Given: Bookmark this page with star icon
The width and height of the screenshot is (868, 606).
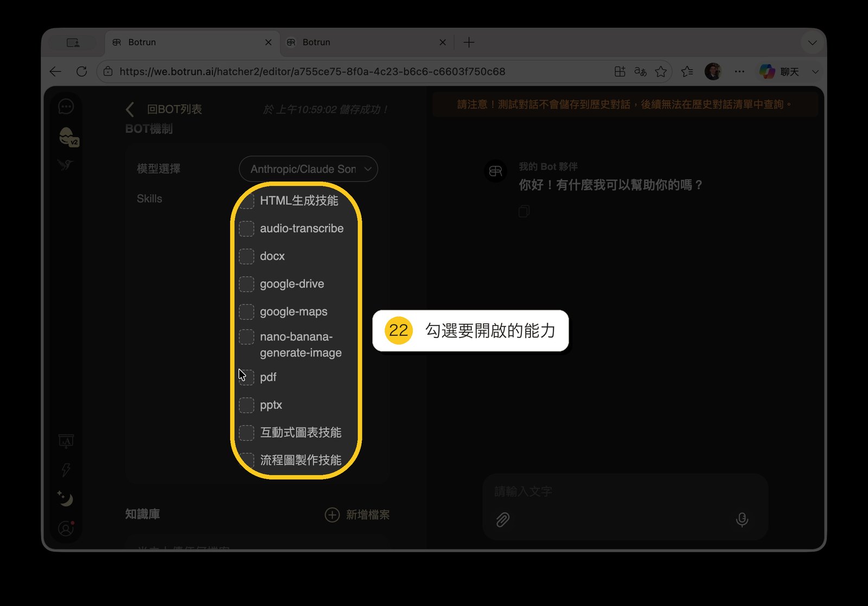Looking at the screenshot, I should pos(661,72).
